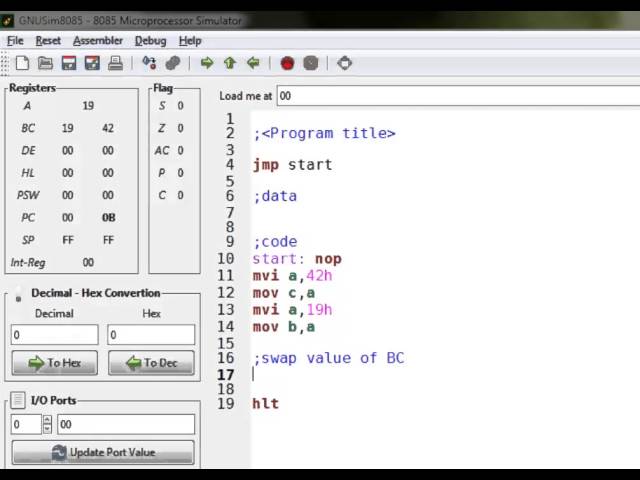Click the Hex input field
640x480 pixels.
151,335
